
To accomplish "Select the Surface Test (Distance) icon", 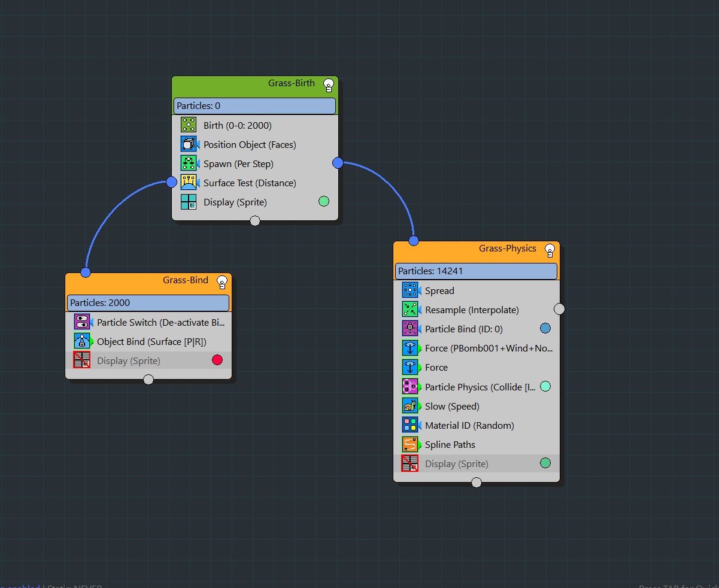I will click(189, 183).
